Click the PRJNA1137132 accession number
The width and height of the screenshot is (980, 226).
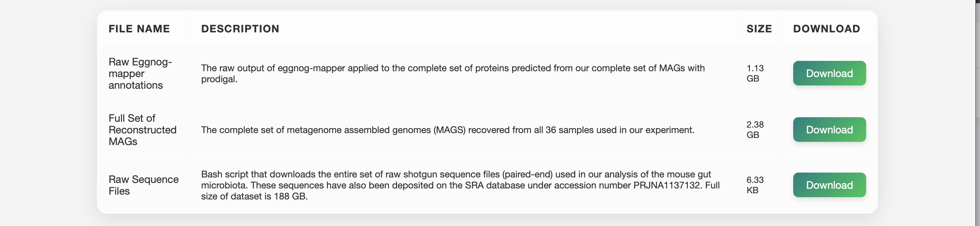[x=666, y=185]
